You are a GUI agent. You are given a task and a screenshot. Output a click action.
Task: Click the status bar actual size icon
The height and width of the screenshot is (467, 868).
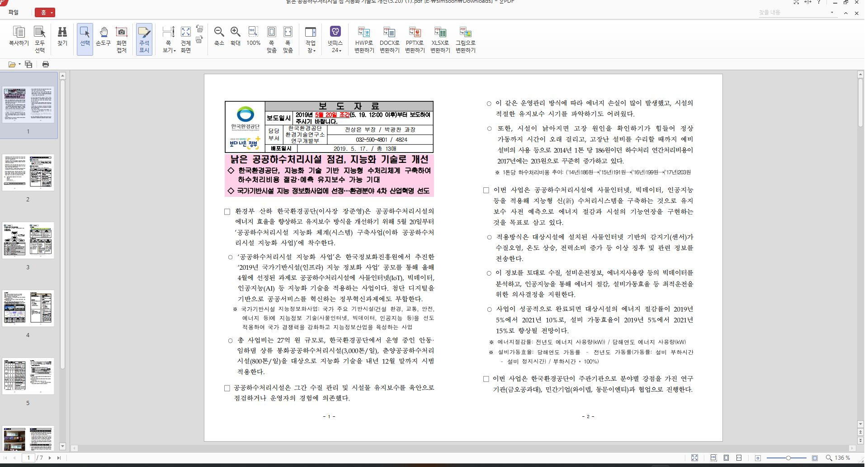[714, 458]
